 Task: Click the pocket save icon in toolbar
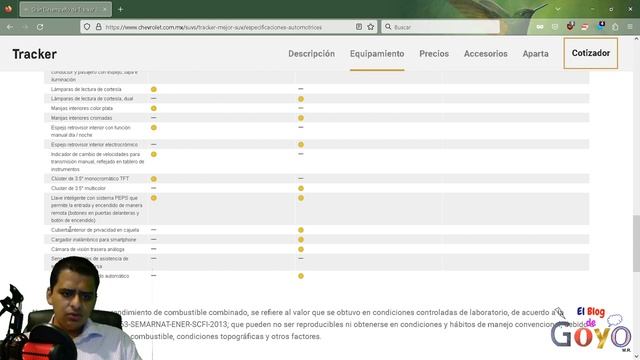click(555, 27)
